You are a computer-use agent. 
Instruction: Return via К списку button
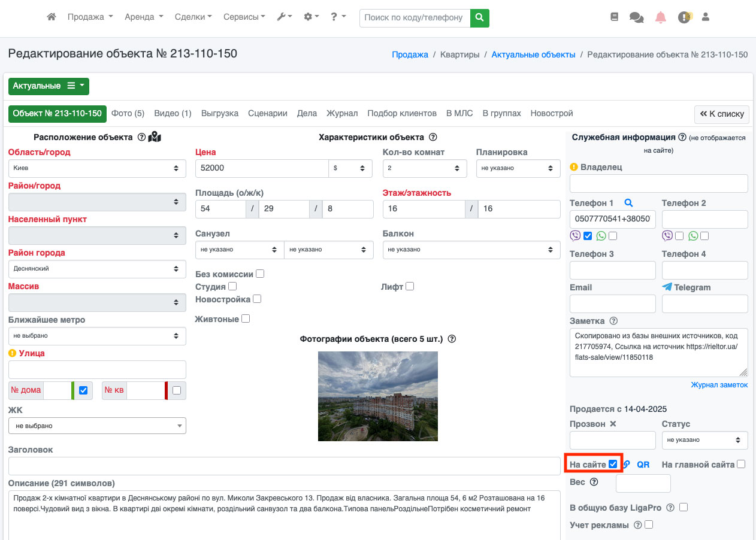coord(721,114)
